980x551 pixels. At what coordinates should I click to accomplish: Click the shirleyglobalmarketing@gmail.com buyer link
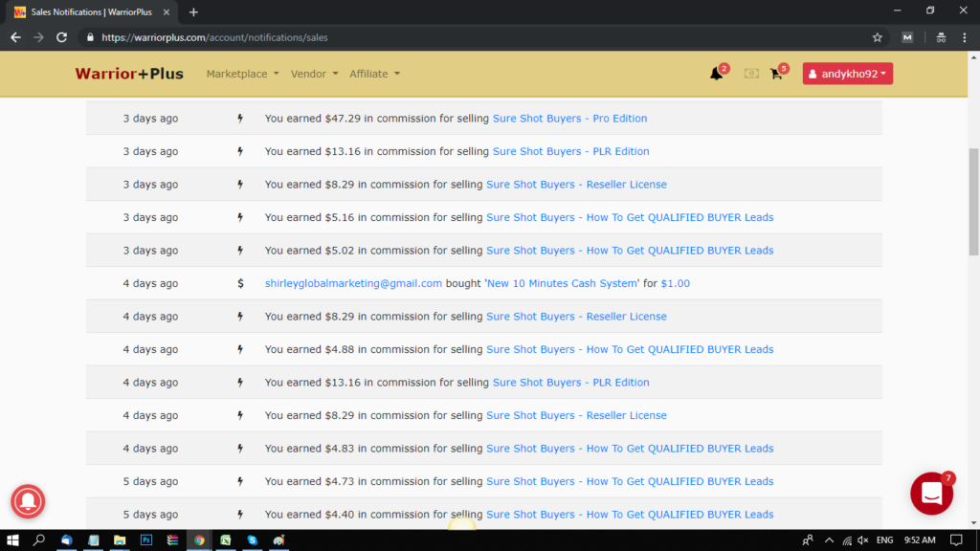(x=353, y=283)
